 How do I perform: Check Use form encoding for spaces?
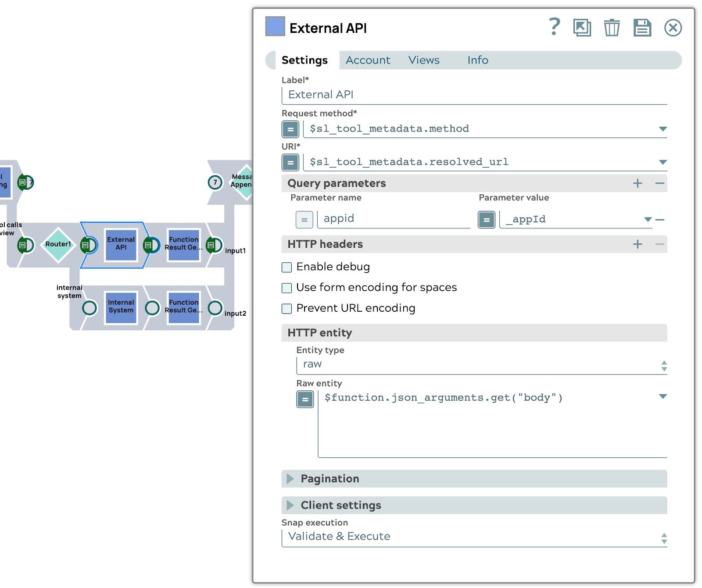(287, 288)
